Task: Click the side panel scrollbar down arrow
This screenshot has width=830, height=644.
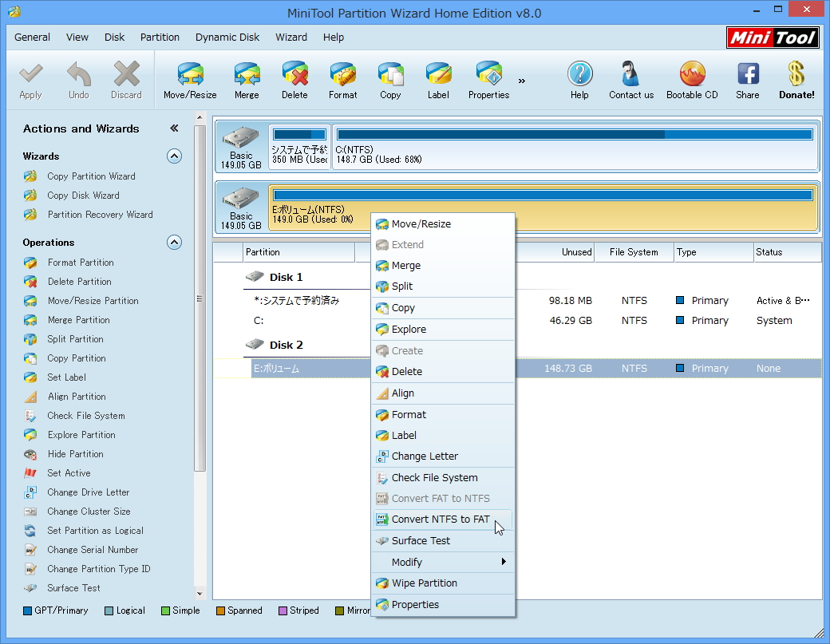Action: (x=200, y=594)
